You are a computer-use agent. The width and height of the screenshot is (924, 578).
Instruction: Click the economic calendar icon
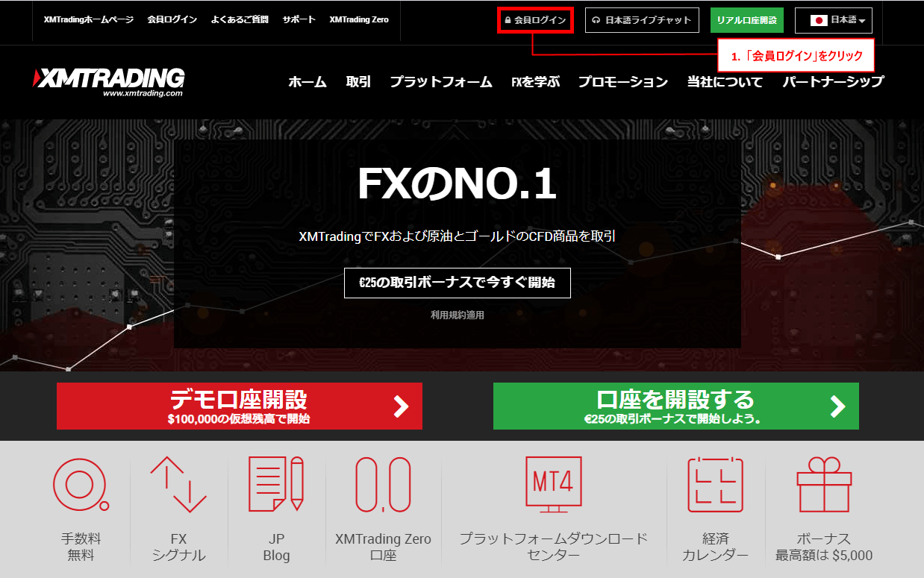click(x=715, y=485)
